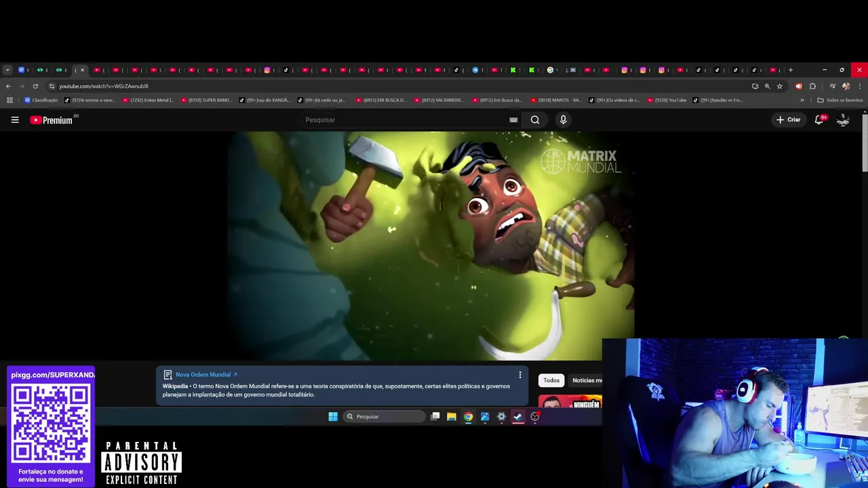Open the SUPER XAND bookmark

[x=206, y=100]
